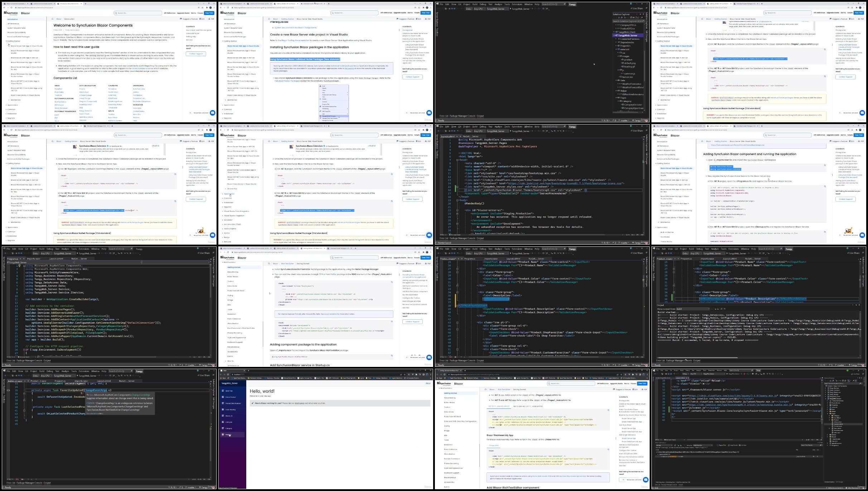Viewport: 868px width, 491px height.
Task: Select the loading.gif file in Solution Explorer
Action: click(x=629, y=67)
